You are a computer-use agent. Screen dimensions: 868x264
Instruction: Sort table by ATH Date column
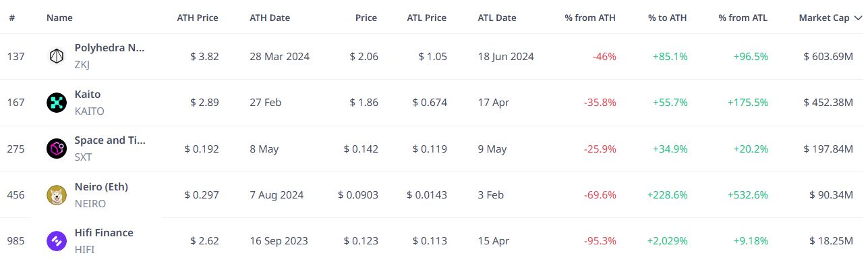(270, 18)
